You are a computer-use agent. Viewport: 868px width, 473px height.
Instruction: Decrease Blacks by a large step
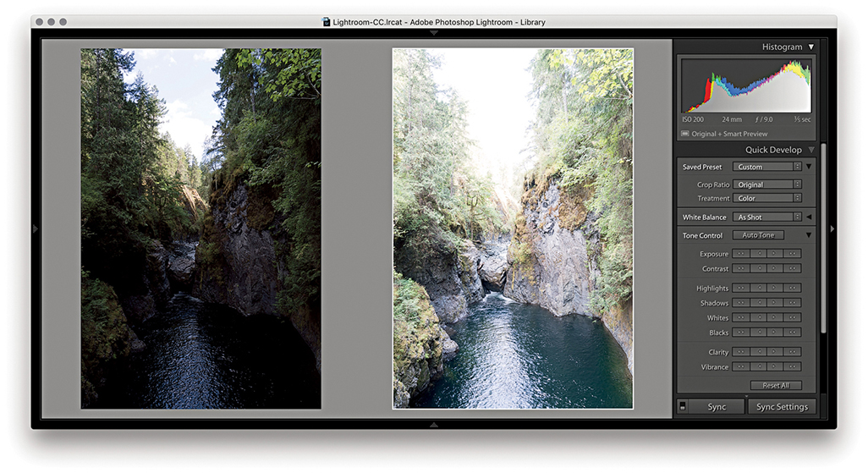pyautogui.click(x=741, y=333)
